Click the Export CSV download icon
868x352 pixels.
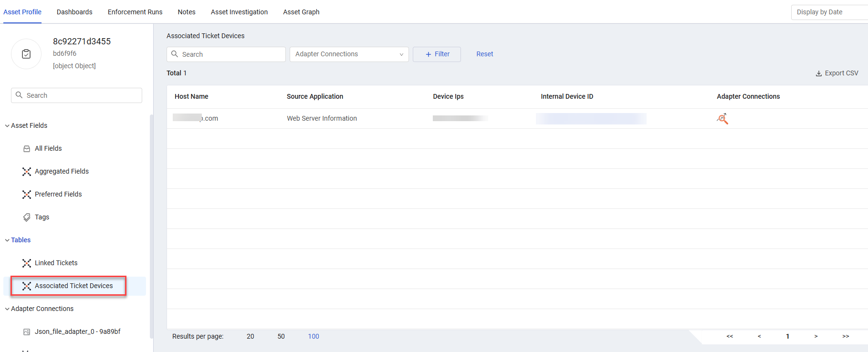click(819, 73)
